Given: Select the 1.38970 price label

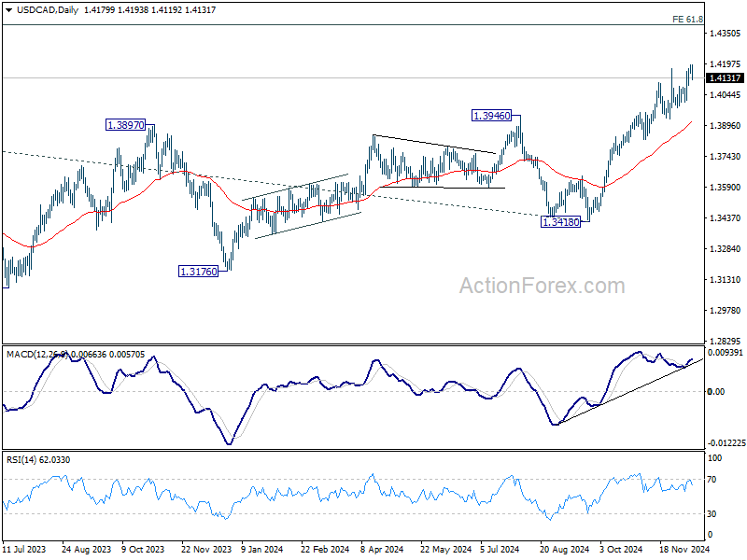Looking at the screenshot, I should 126,125.
